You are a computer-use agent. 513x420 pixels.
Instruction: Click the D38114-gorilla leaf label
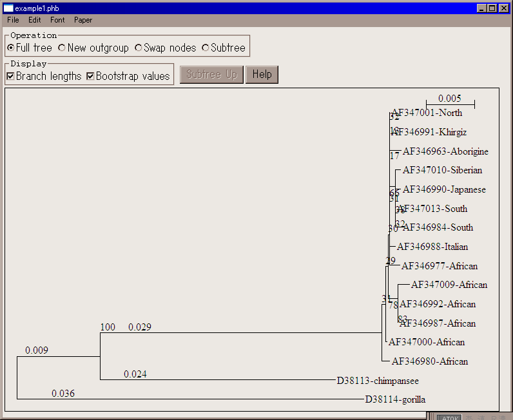pos(394,399)
